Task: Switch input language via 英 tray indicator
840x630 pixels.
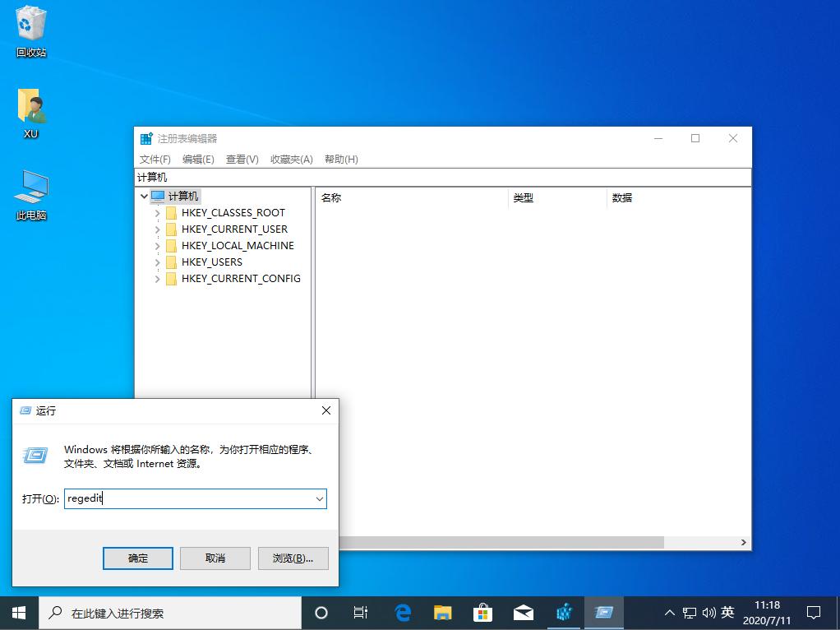Action: pos(727,613)
